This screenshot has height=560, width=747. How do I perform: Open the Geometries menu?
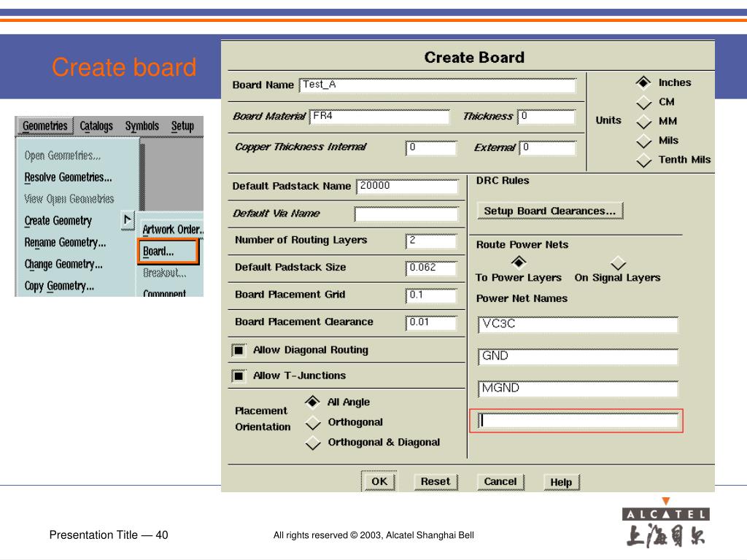tap(45, 125)
